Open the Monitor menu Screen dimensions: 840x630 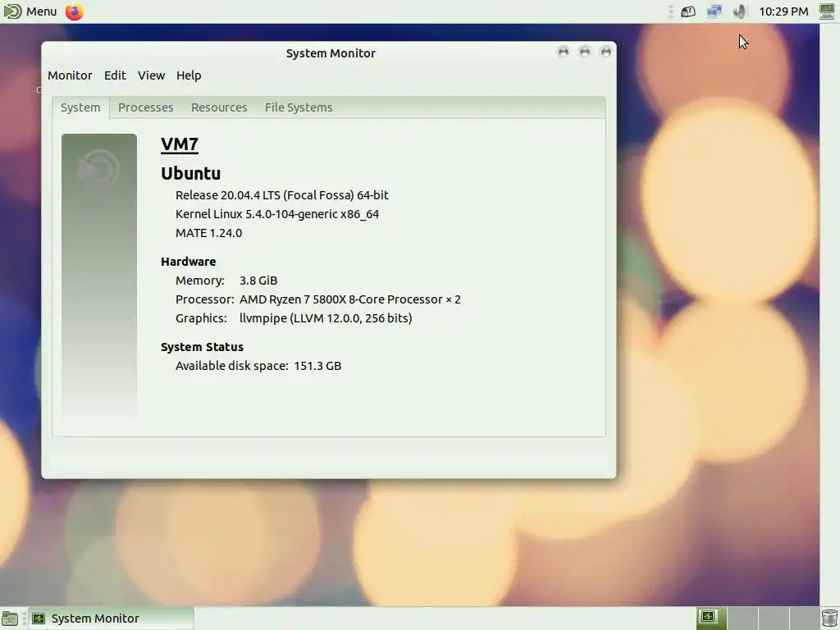tap(70, 75)
